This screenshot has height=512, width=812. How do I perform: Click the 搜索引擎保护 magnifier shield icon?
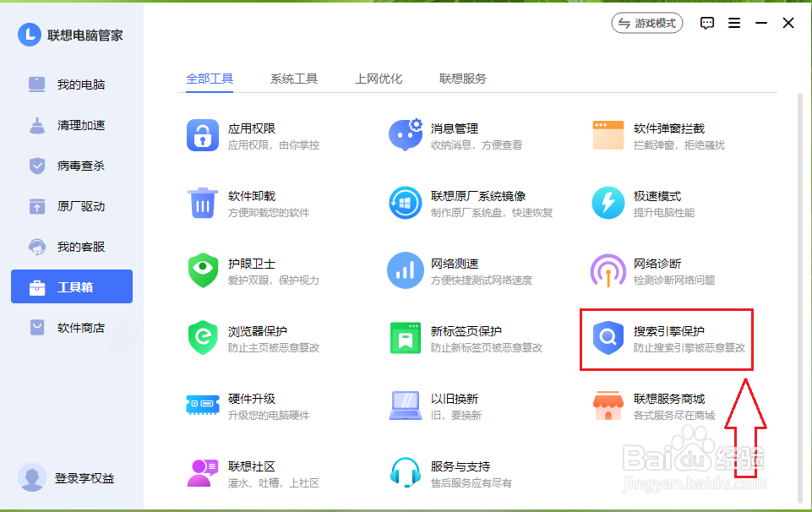(608, 338)
